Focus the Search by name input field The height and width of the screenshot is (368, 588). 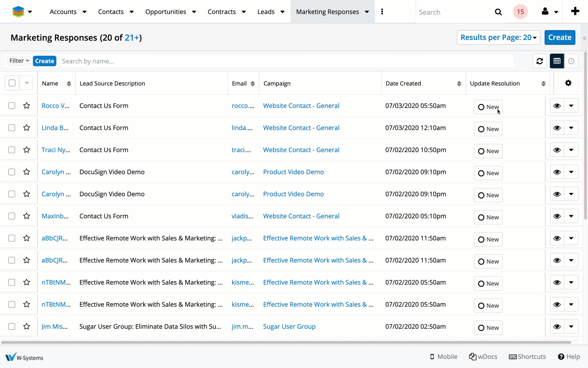coord(286,61)
